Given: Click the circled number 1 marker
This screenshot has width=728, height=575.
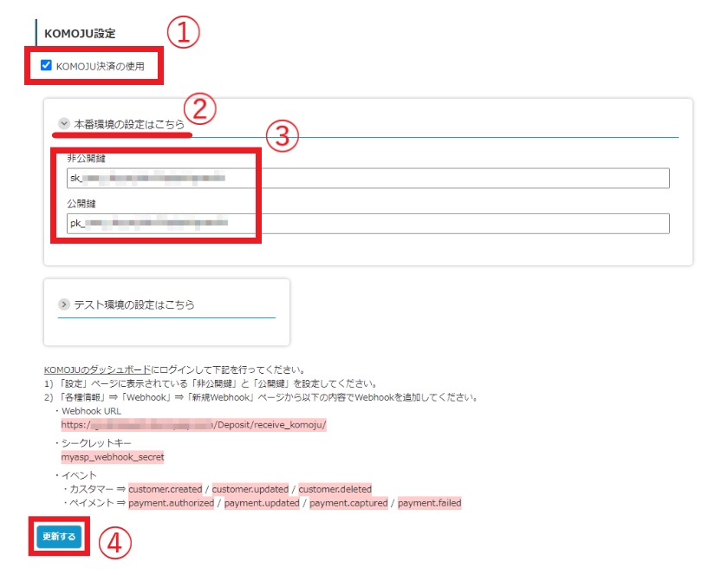Looking at the screenshot, I should 183,33.
